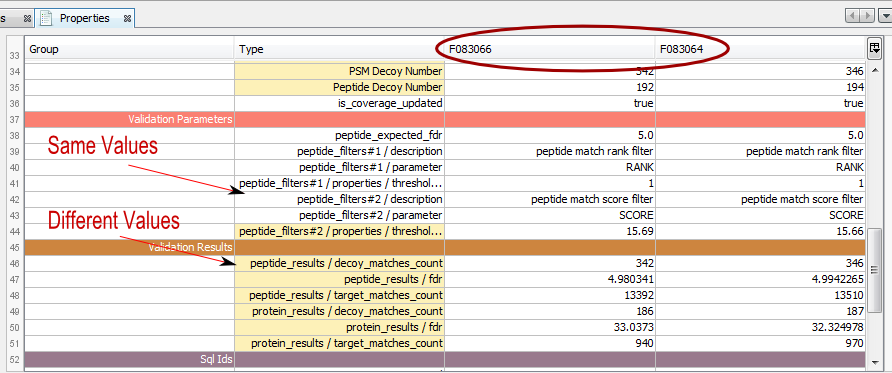Screen dimensions: 892x373
Task: Select the peptide_expected_fdr row
Action: [x=445, y=135]
